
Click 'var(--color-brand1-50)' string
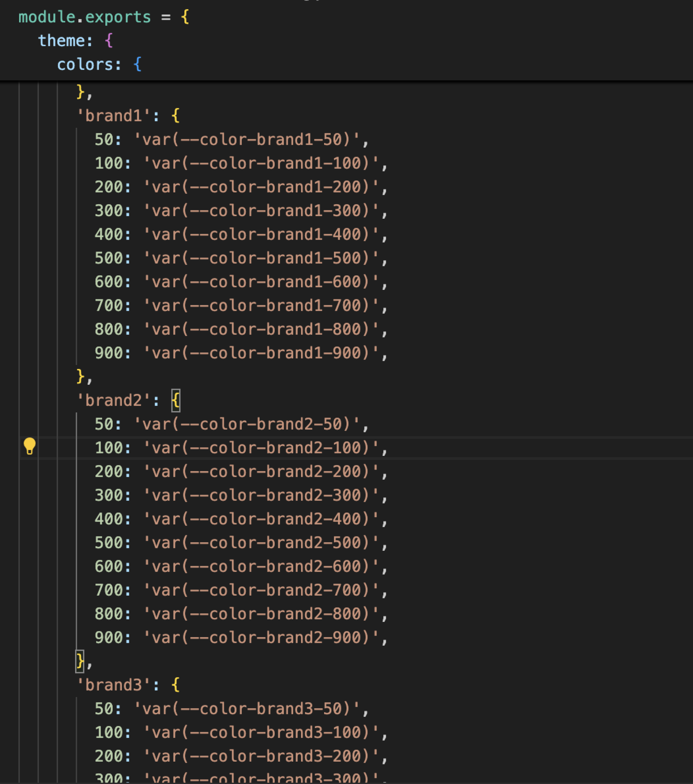click(247, 139)
